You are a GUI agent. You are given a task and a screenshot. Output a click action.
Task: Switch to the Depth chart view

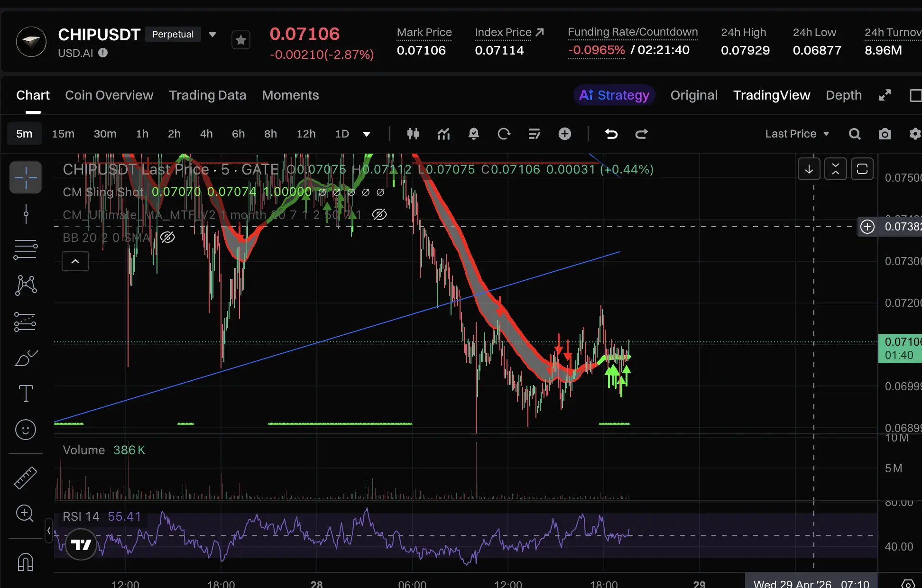coord(843,95)
